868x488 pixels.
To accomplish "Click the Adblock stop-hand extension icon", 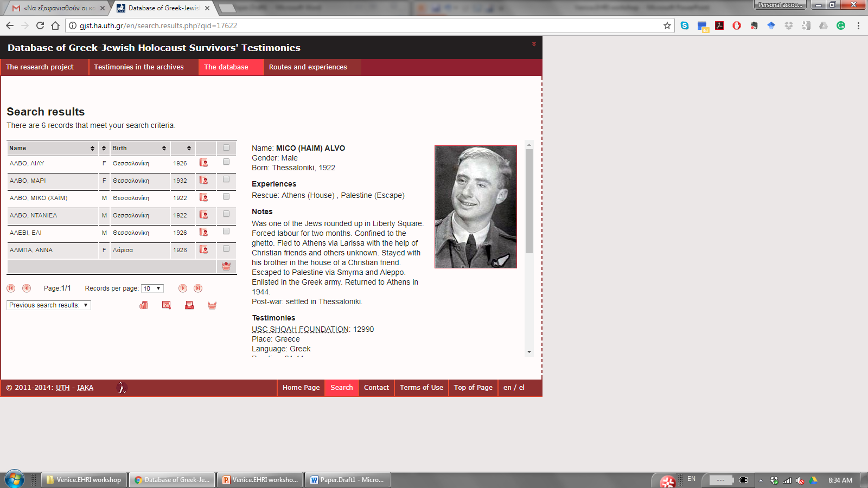I will coord(737,25).
